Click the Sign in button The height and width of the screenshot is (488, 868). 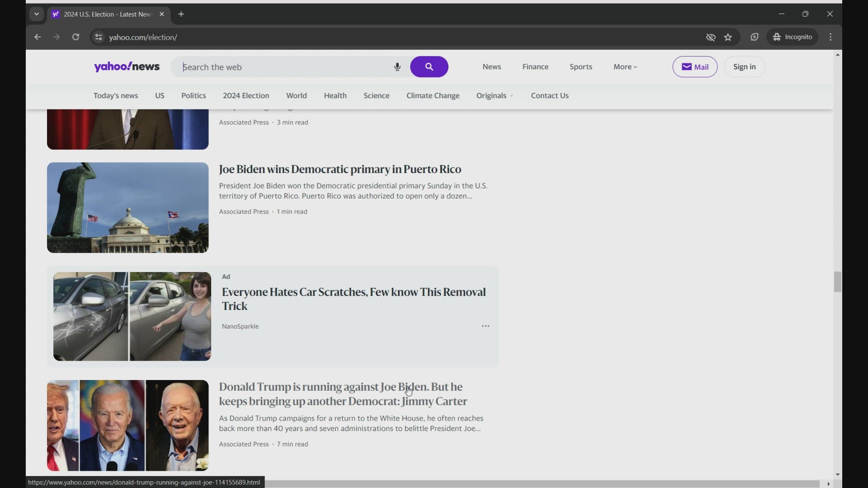[744, 67]
